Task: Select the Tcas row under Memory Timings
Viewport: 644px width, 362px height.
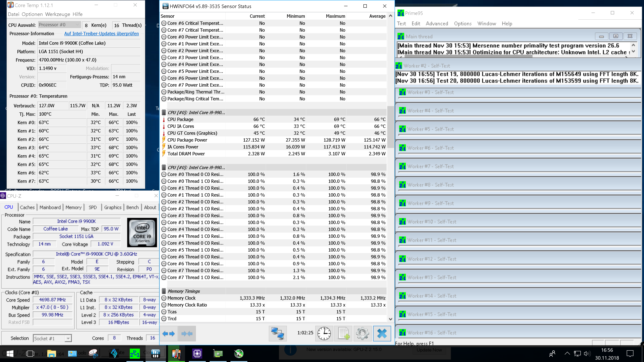Action: 274,312
